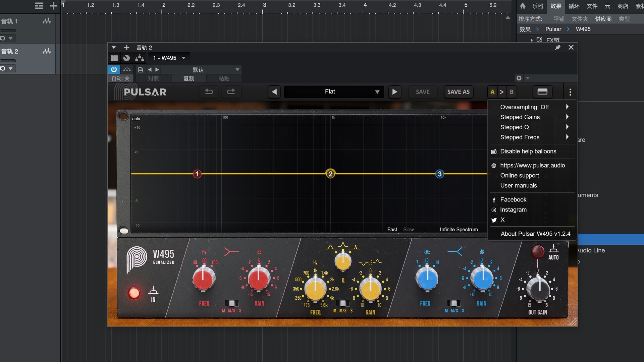Open the plugin window menu triangle beside 音轨 2
The image size is (644, 362).
pos(114,47)
